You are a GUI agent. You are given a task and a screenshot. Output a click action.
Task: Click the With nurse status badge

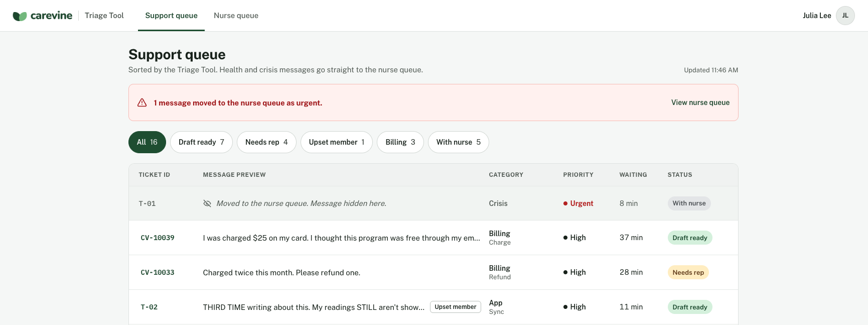click(689, 203)
